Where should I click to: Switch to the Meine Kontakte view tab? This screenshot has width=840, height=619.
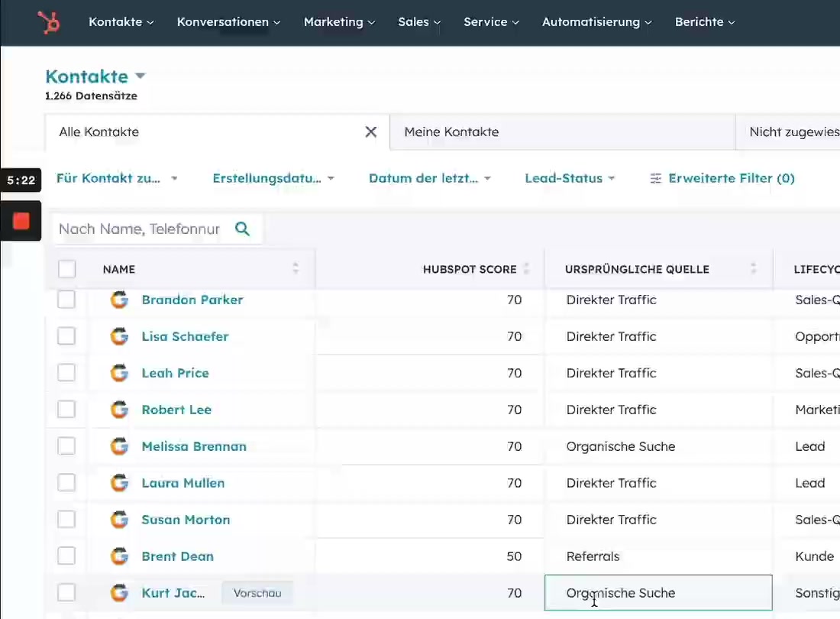point(451,131)
